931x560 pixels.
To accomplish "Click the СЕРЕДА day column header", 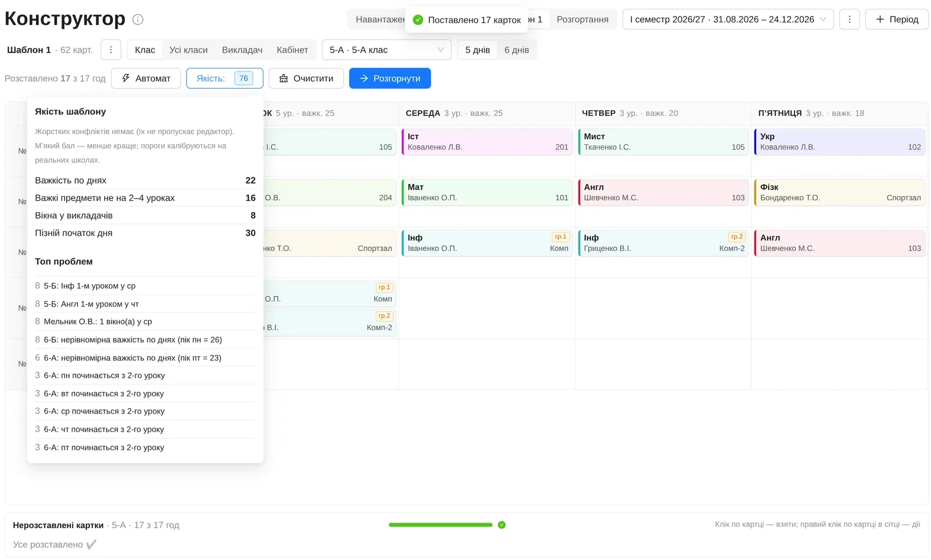I will pyautogui.click(x=487, y=113).
